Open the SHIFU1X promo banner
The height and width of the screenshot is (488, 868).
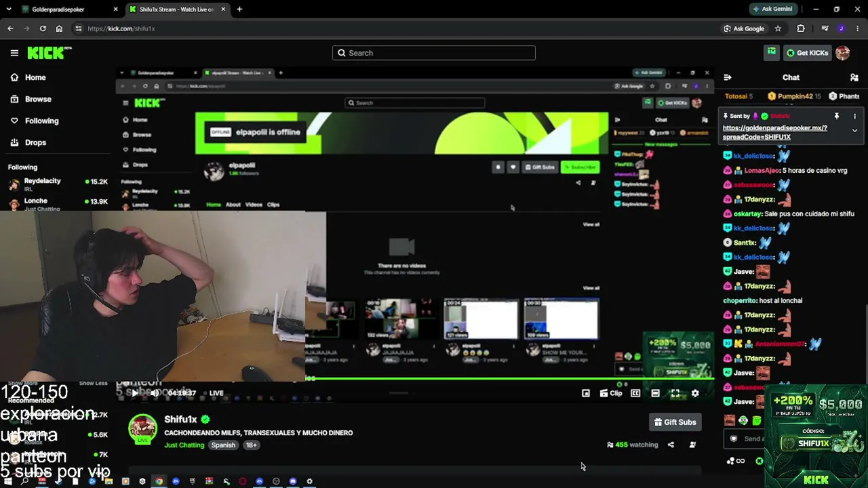coord(816,436)
